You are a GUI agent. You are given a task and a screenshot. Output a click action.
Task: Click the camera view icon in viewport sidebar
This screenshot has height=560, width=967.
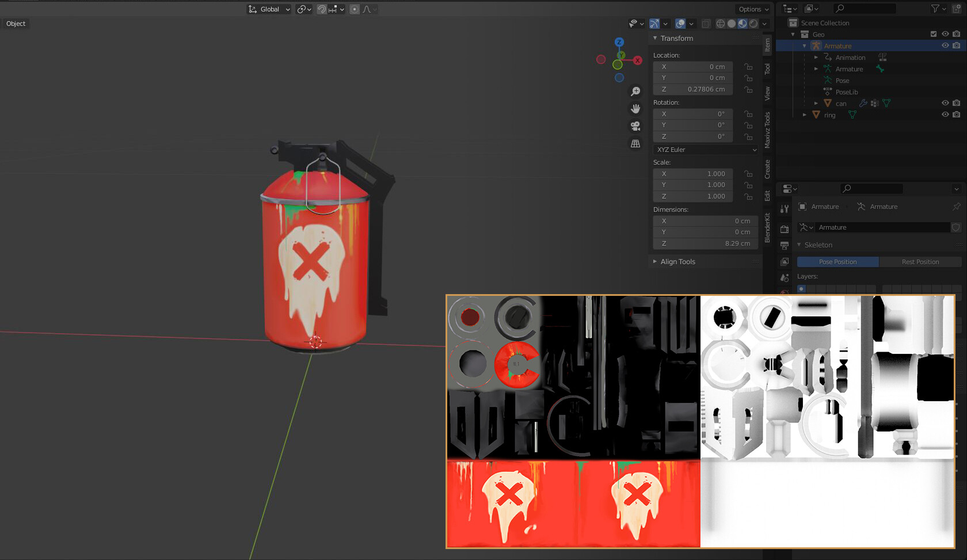(635, 126)
